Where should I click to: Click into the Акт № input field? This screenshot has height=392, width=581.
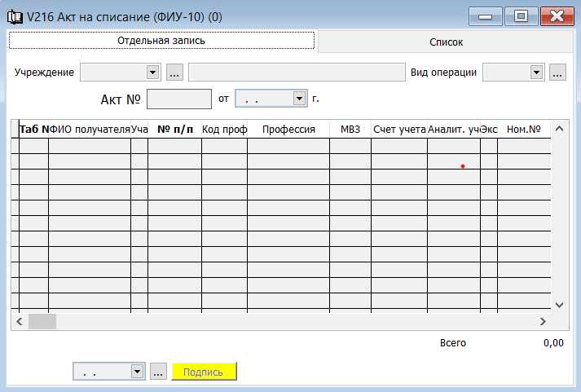(x=178, y=99)
